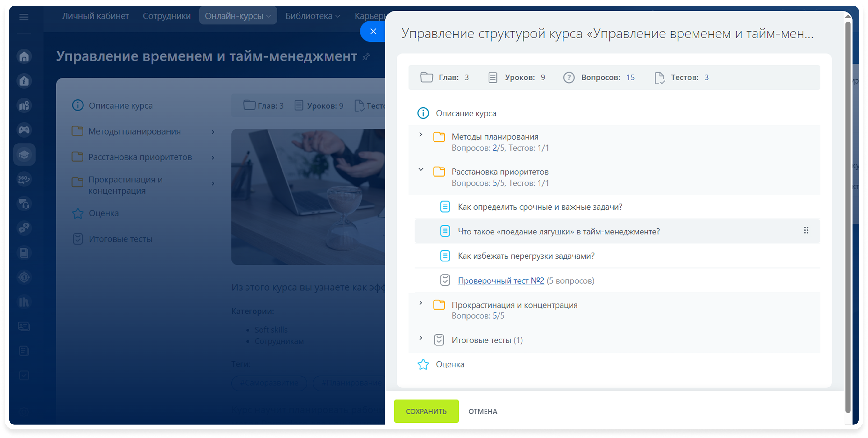Click the Отмена button

(x=483, y=411)
